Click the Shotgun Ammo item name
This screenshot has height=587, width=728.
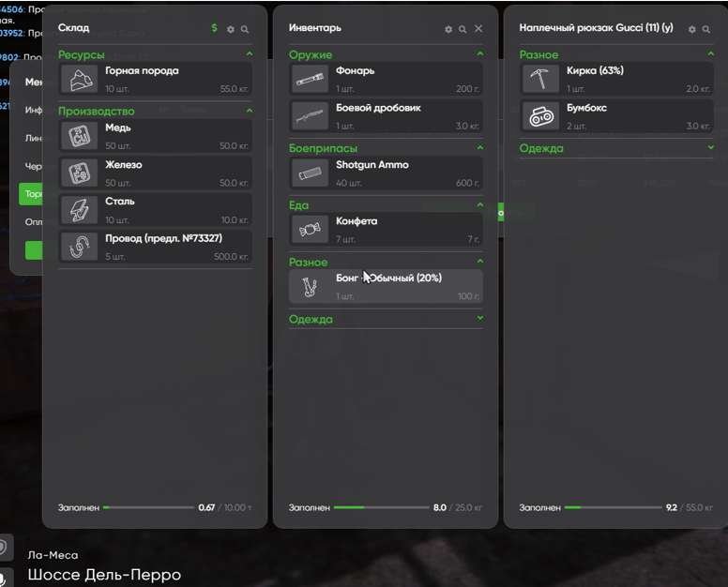coord(372,165)
